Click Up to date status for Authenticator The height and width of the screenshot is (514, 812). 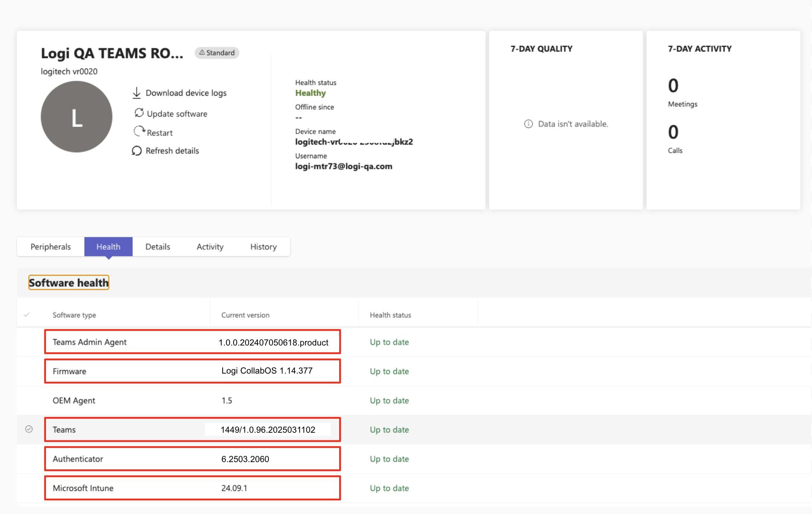click(389, 459)
